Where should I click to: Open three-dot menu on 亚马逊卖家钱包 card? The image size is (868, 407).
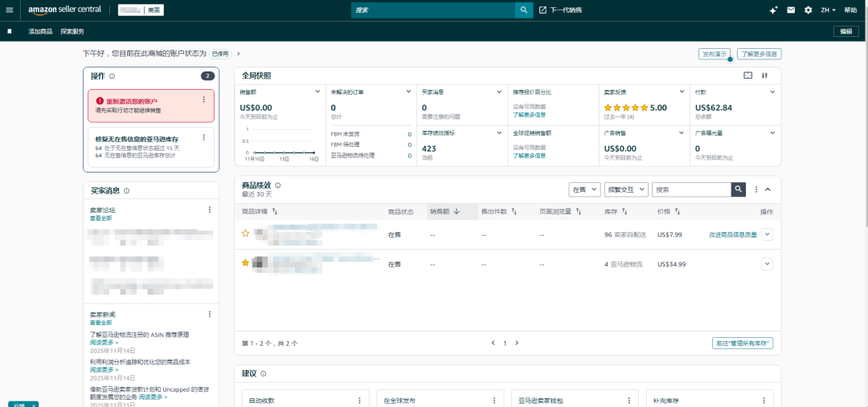point(629,401)
